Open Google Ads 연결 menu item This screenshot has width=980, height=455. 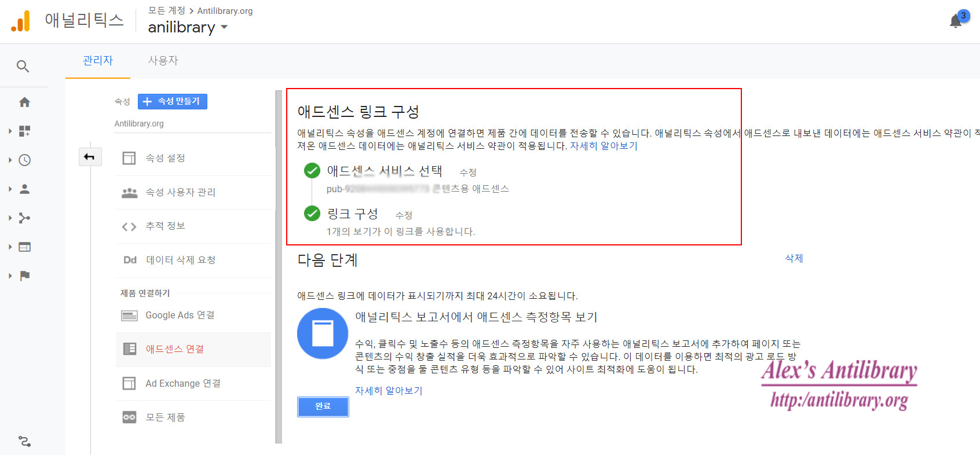point(193,315)
